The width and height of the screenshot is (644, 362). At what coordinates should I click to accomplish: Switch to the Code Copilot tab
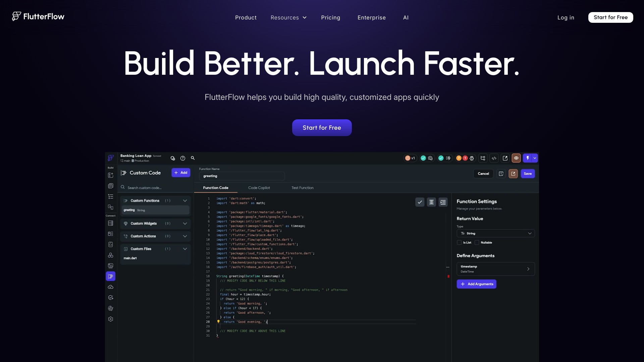[x=259, y=188]
